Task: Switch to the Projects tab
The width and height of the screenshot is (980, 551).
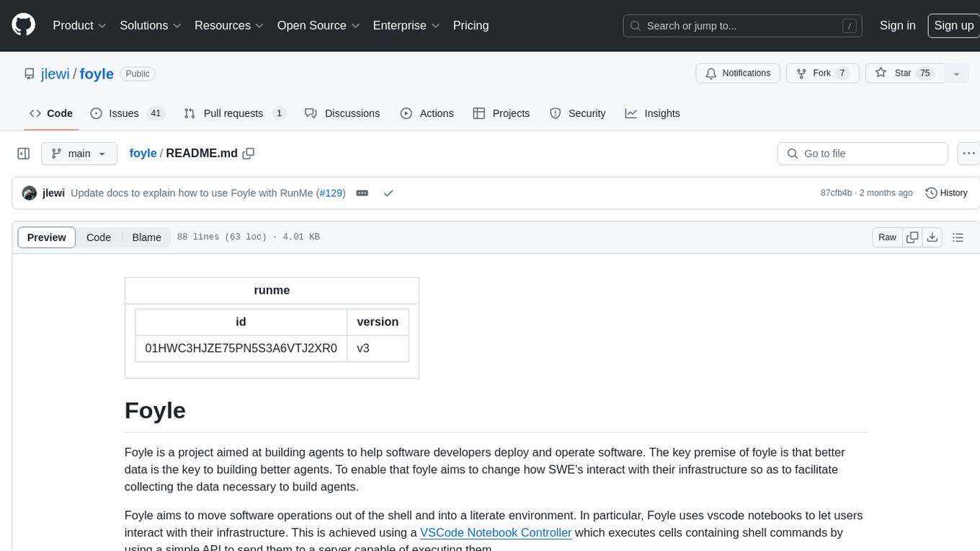Action: [502, 113]
